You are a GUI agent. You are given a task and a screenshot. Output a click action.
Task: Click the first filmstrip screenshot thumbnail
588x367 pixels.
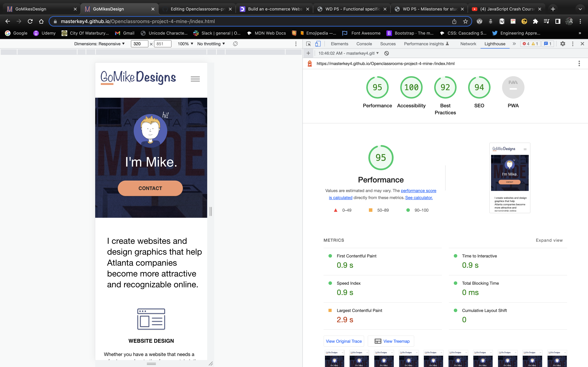(x=334, y=358)
